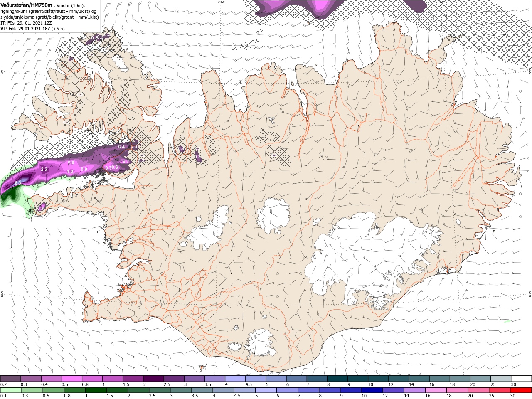Pick the dark green rain swatch from 1 to 1.5
532x399 pixels.
96,390
